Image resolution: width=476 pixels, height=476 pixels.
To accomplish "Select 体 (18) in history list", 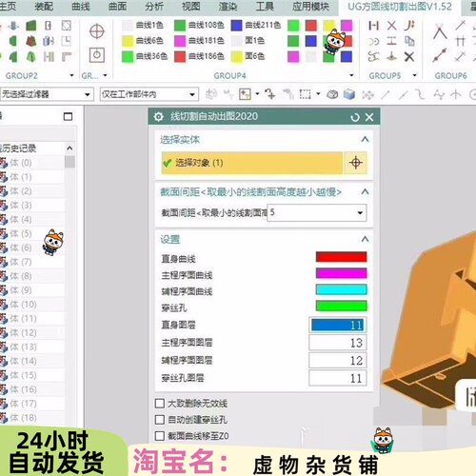I will pyautogui.click(x=22, y=418).
